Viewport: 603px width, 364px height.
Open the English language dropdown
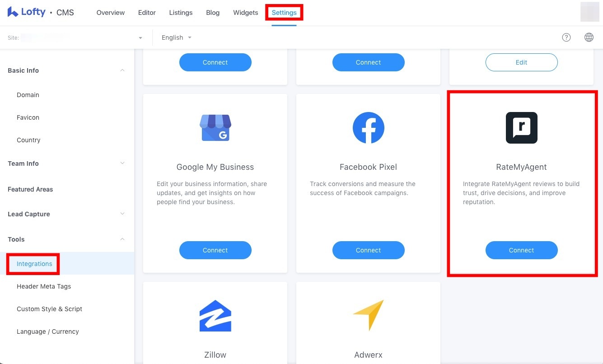pos(177,37)
